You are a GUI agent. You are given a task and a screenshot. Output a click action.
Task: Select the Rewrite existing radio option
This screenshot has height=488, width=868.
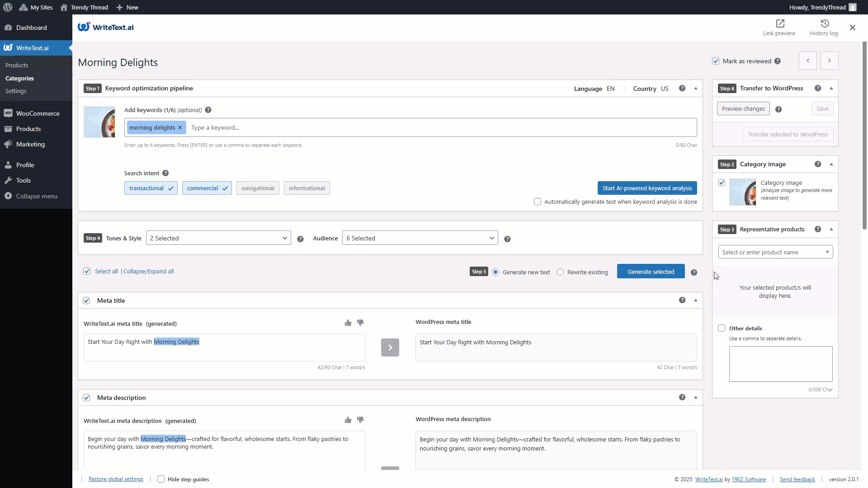pyautogui.click(x=560, y=272)
